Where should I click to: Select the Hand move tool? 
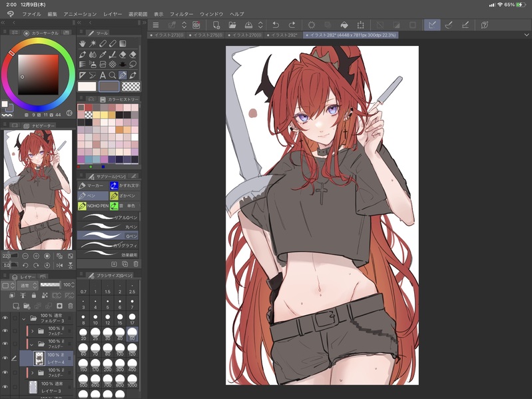tap(82, 43)
